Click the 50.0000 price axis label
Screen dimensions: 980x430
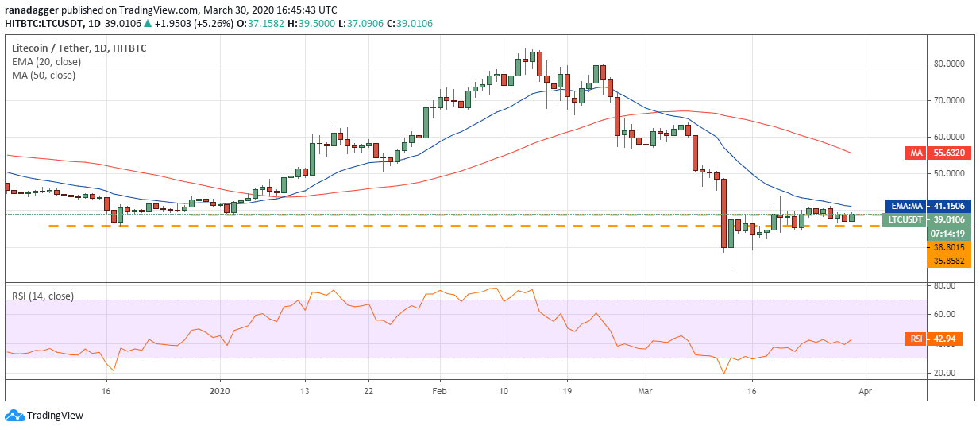click(948, 173)
